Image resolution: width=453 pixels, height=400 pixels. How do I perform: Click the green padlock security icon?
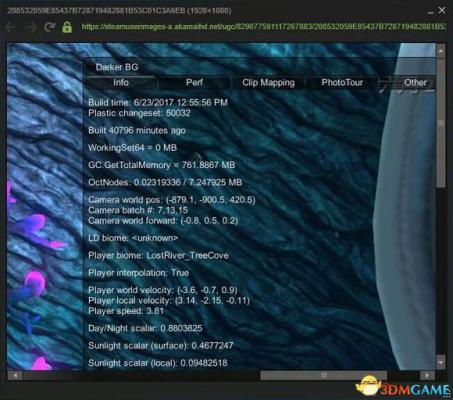coord(67,27)
